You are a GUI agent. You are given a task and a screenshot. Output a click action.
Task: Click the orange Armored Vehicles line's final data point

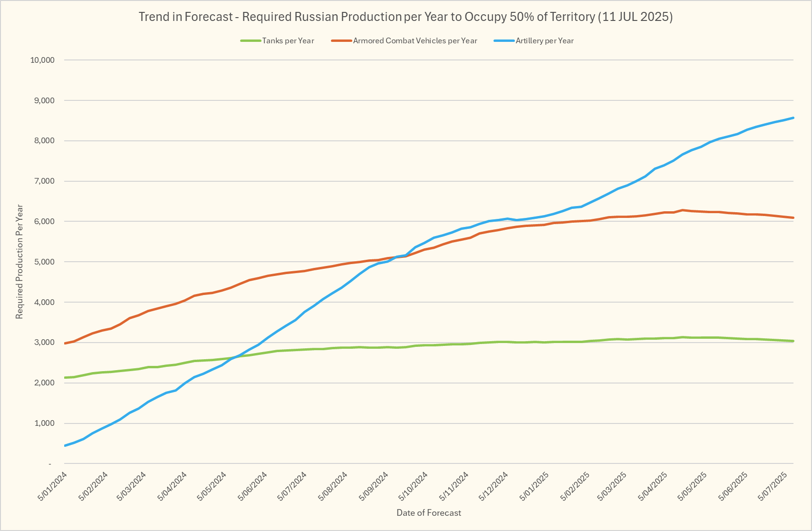(x=793, y=218)
